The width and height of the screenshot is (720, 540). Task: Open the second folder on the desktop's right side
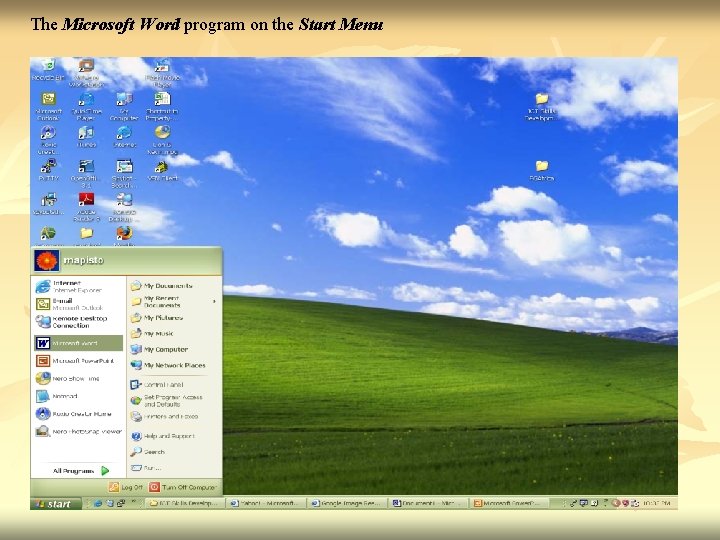542,170
